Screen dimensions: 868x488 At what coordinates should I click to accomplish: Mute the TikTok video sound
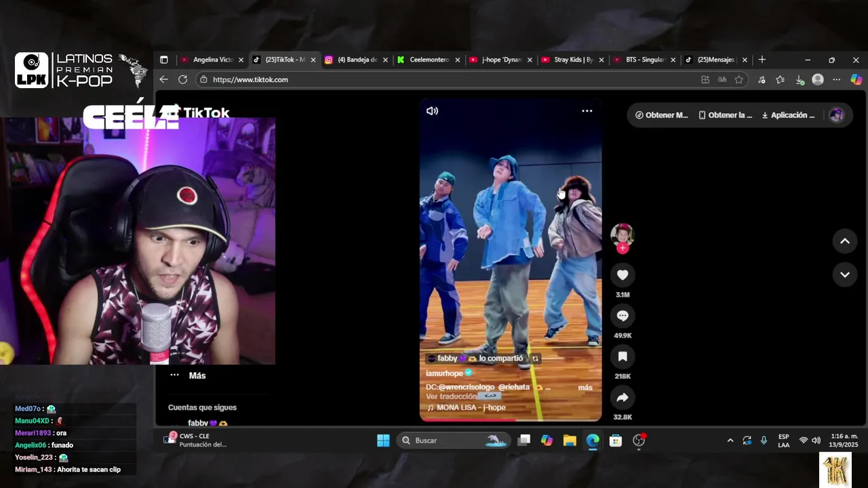coord(432,110)
